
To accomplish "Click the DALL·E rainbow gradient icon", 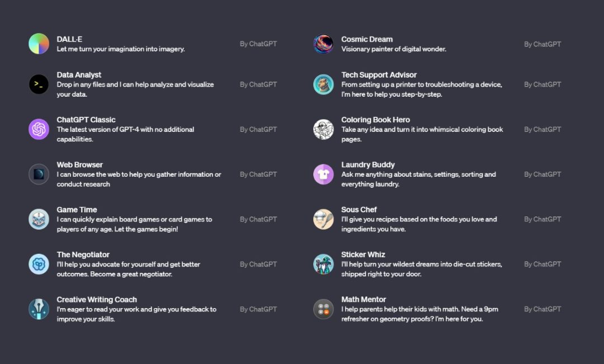I will click(39, 44).
